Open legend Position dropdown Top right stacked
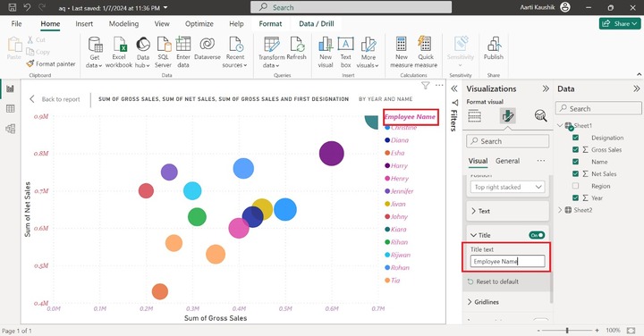644x336 pixels. pos(508,187)
